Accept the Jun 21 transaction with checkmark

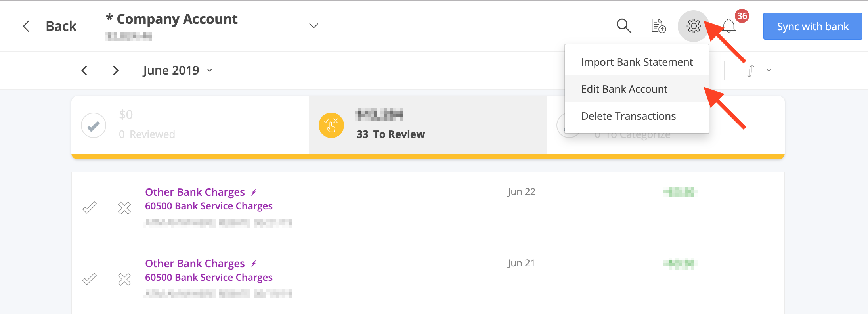coord(90,279)
